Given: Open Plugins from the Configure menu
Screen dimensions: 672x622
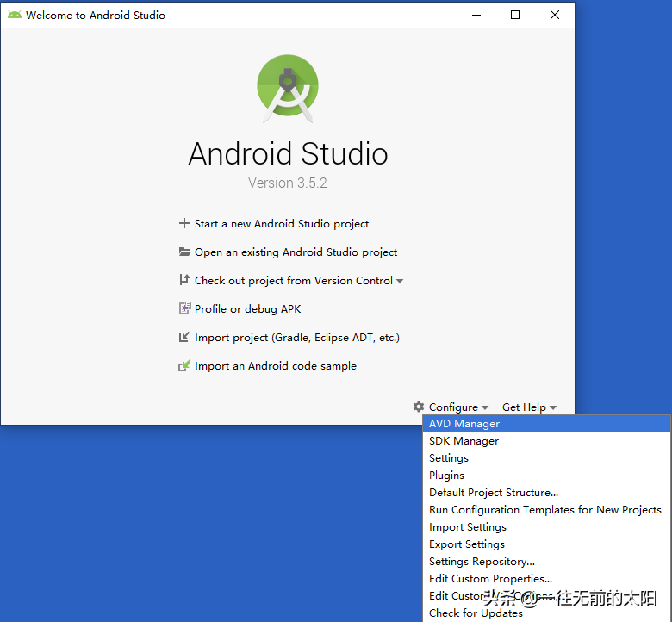Looking at the screenshot, I should [x=546, y=475].
